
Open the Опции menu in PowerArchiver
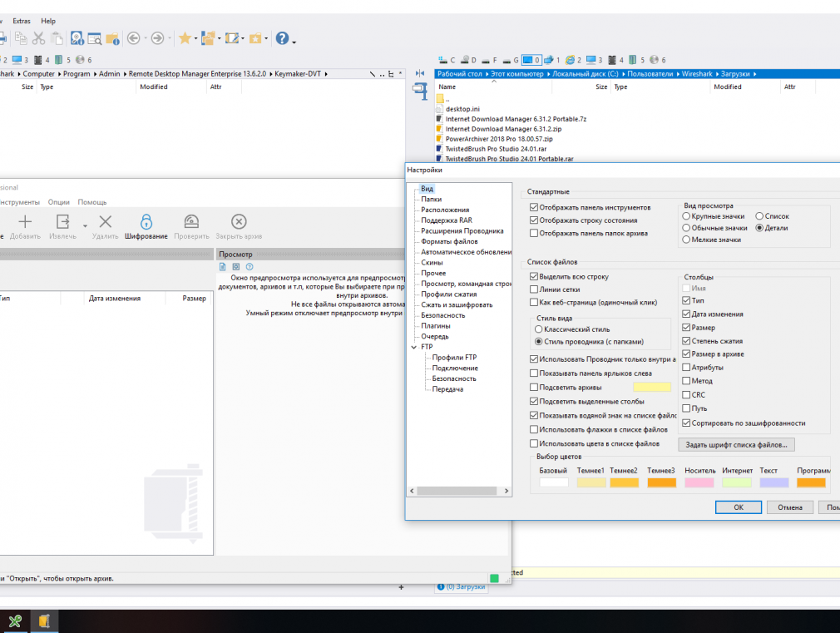pos(59,202)
